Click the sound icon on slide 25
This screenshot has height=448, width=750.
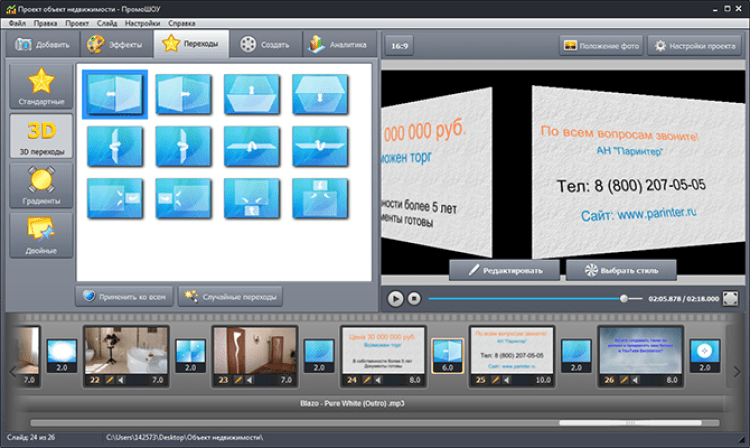coord(507,380)
